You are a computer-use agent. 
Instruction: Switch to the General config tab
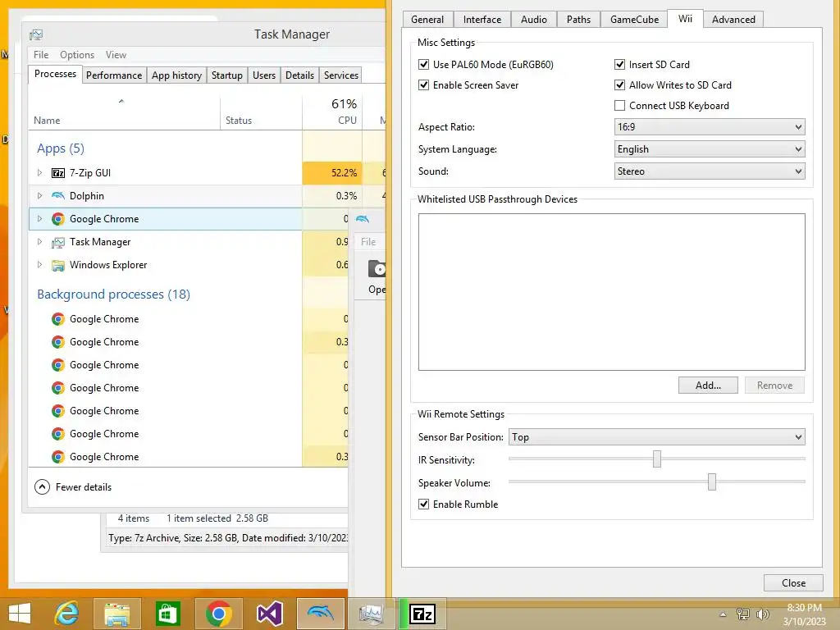[427, 20]
